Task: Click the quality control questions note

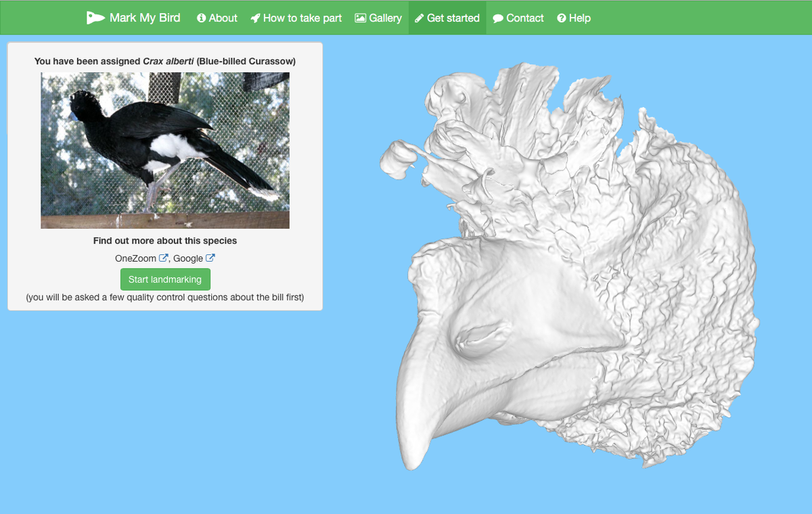Action: coord(165,297)
